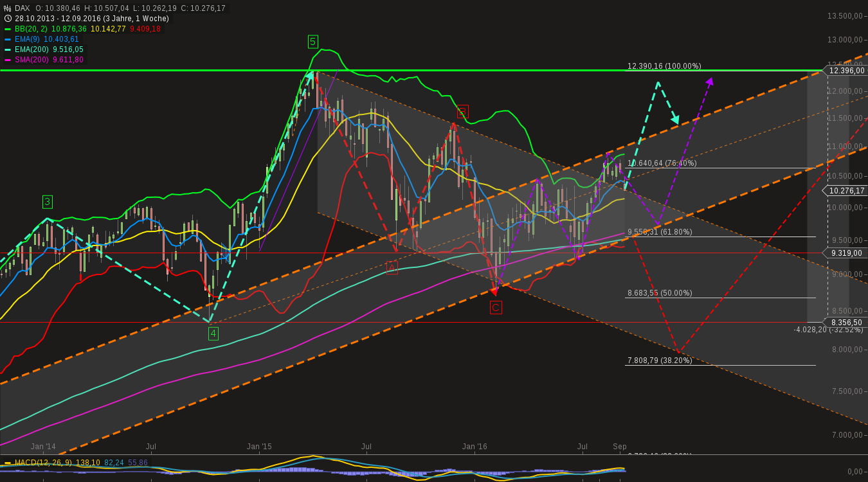
Task: Click the clock icon beside the date range
Action: tap(8, 19)
